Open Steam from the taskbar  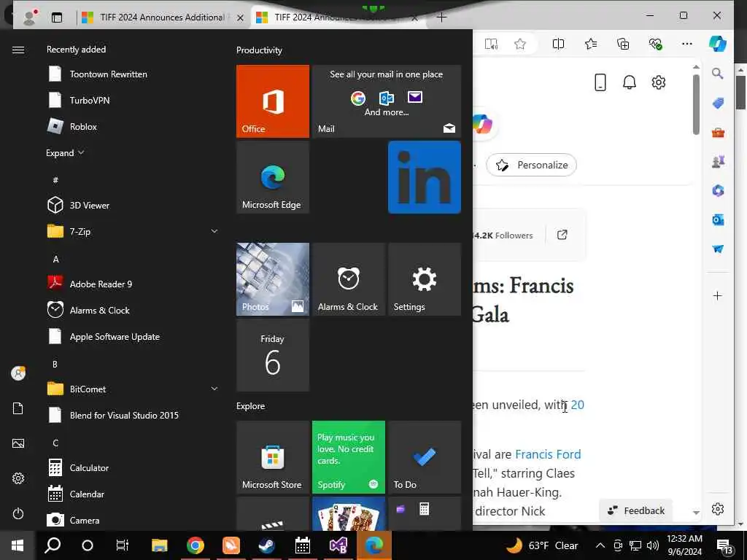[267, 545]
